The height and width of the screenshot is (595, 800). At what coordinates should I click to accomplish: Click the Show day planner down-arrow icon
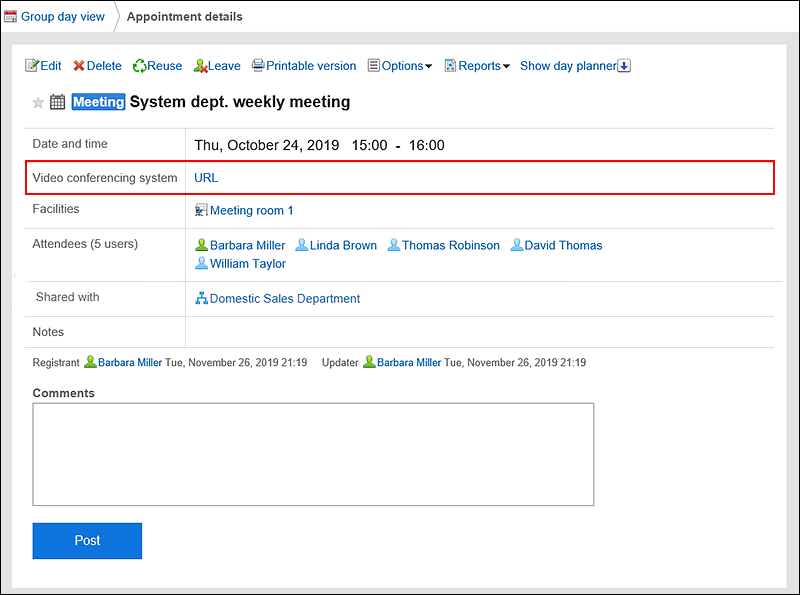click(624, 66)
